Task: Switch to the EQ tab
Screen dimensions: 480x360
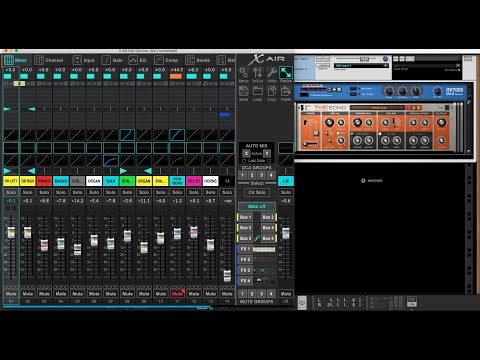Action: (138, 60)
